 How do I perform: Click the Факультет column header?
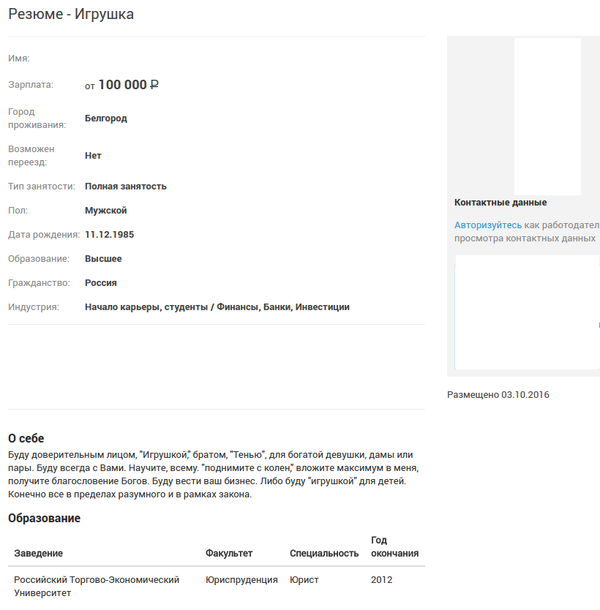click(x=229, y=553)
